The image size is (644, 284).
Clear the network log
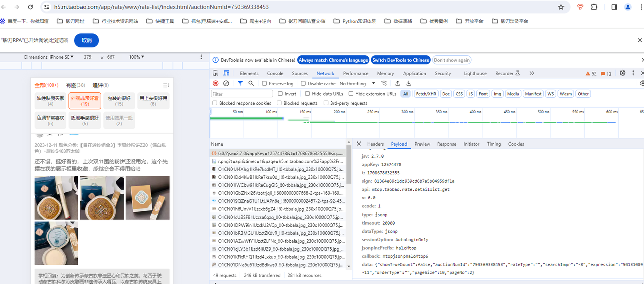click(x=226, y=83)
